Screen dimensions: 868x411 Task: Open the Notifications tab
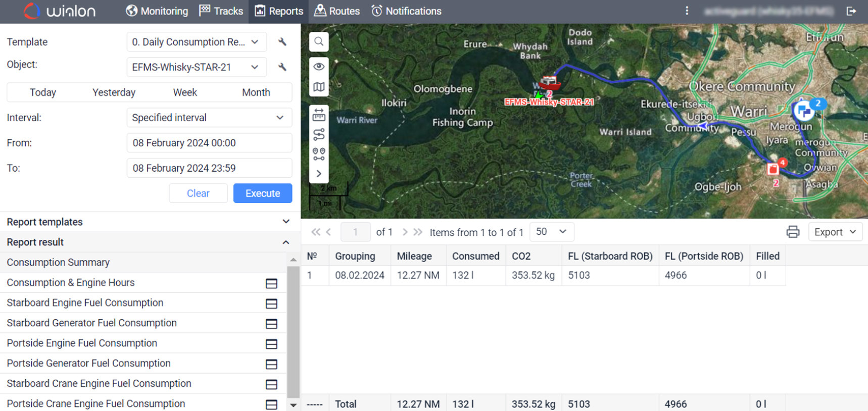pyautogui.click(x=406, y=11)
